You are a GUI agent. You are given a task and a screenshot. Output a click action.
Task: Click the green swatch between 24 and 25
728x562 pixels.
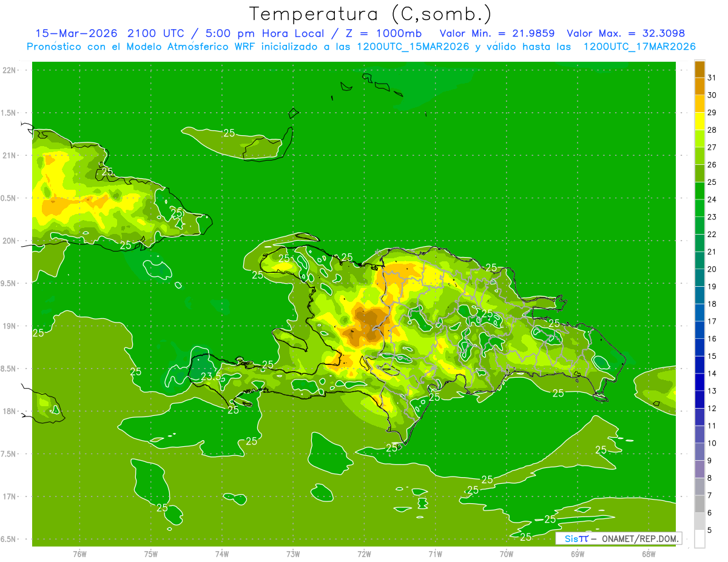coord(699,191)
